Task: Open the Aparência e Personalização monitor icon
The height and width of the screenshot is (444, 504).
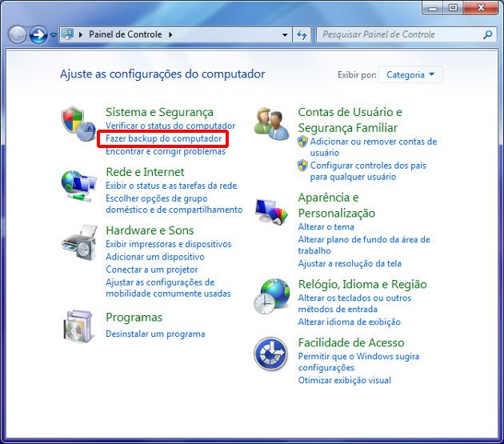Action: pos(272,211)
